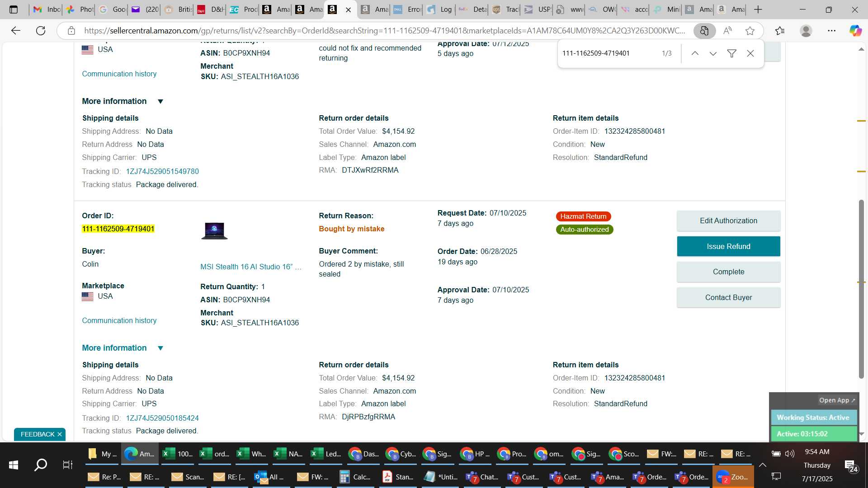Open the Ledger Excel workbook in taskbar
The image size is (868, 488).
coord(326,454)
